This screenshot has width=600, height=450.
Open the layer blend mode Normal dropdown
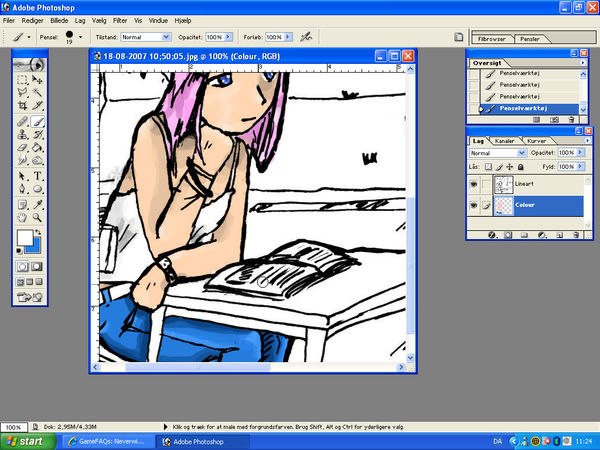522,153
